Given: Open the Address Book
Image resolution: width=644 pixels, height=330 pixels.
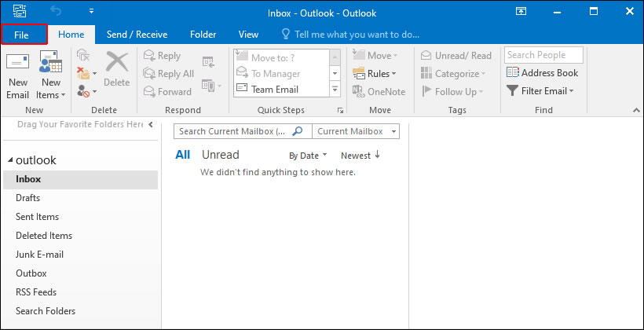Looking at the screenshot, I should coord(542,73).
